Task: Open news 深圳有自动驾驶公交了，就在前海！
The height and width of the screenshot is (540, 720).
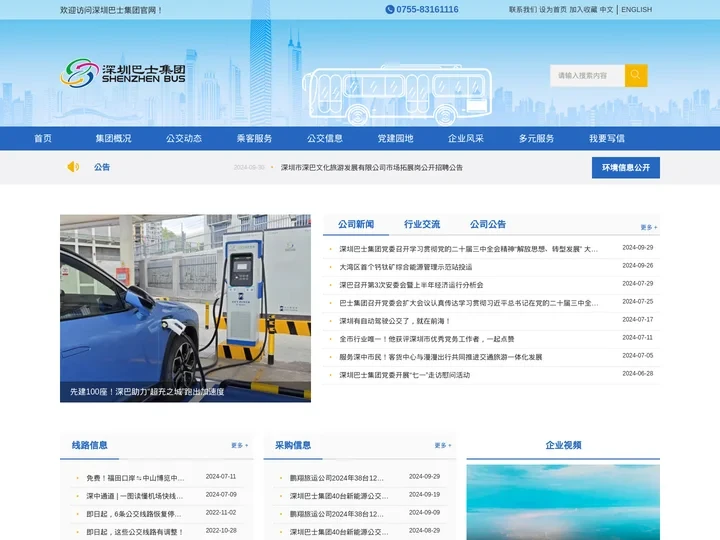Action: [x=395, y=321]
